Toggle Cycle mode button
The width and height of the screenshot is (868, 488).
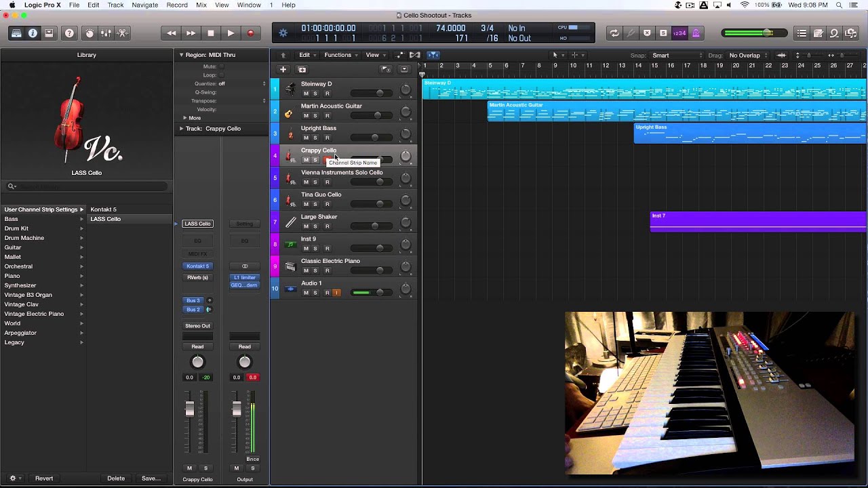coord(614,33)
